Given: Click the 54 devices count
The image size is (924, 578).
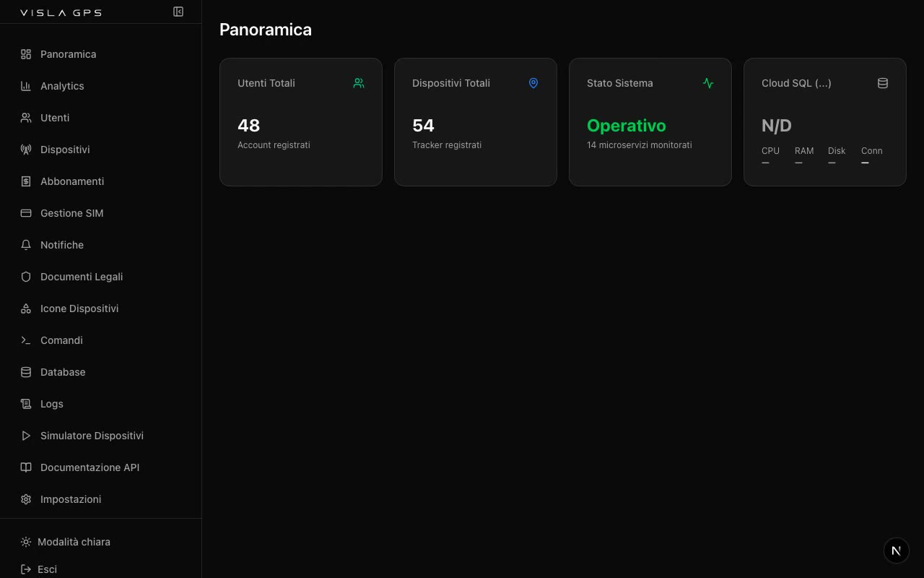Looking at the screenshot, I should 423,126.
